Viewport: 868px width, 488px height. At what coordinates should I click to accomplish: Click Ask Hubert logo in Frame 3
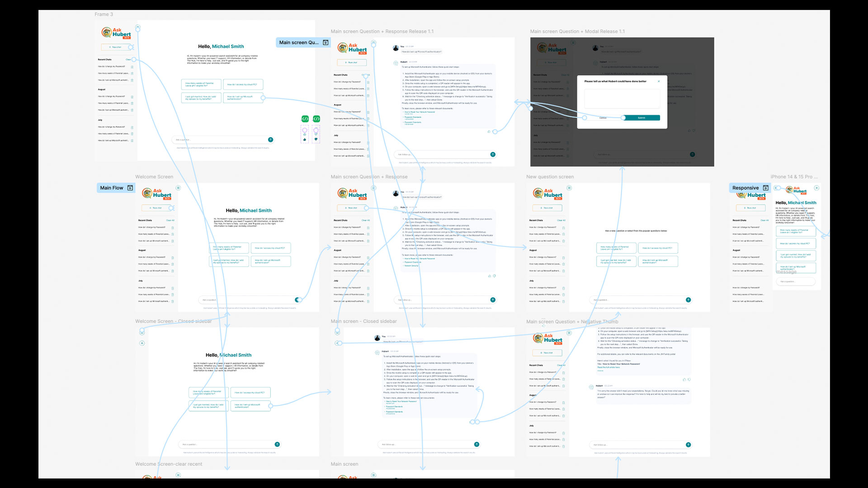[116, 33]
